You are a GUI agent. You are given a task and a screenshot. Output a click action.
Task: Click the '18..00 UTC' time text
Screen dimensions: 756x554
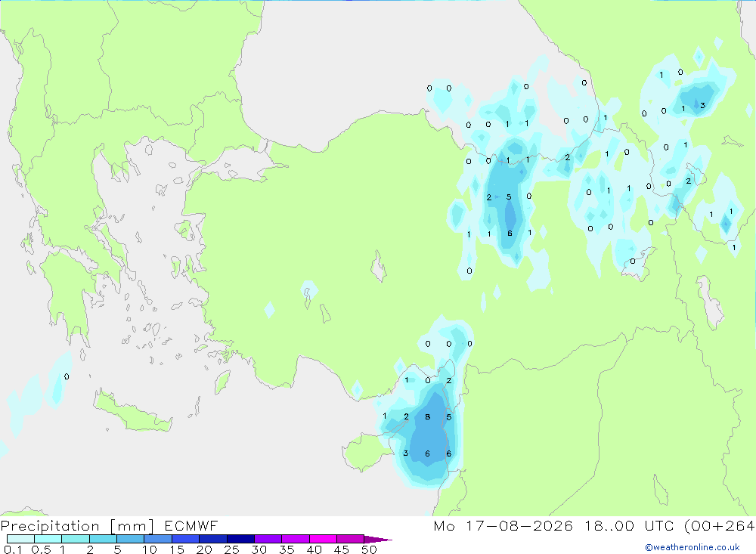(631, 525)
